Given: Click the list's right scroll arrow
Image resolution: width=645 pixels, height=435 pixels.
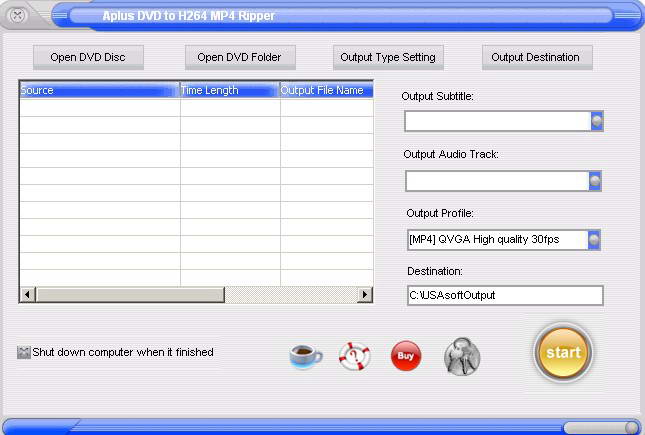Looking at the screenshot, I should (x=364, y=295).
